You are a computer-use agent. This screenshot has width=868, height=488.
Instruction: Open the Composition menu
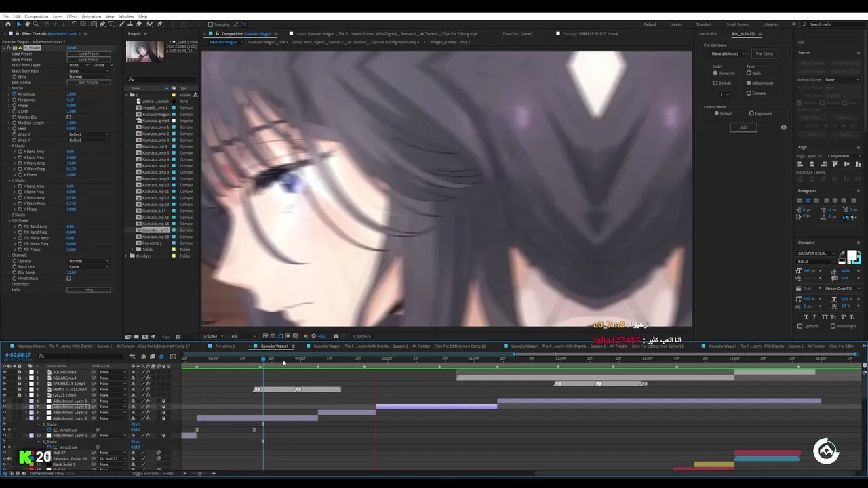click(x=36, y=16)
